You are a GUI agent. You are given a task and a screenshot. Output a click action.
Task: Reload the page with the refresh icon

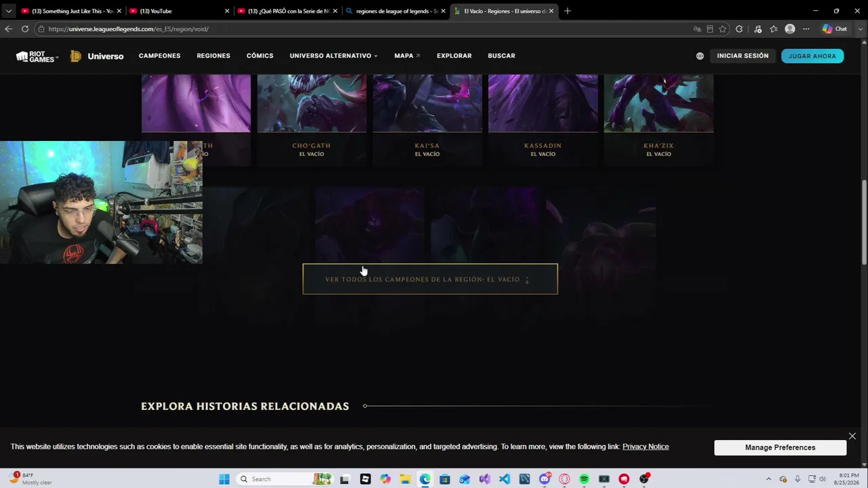pos(25,29)
